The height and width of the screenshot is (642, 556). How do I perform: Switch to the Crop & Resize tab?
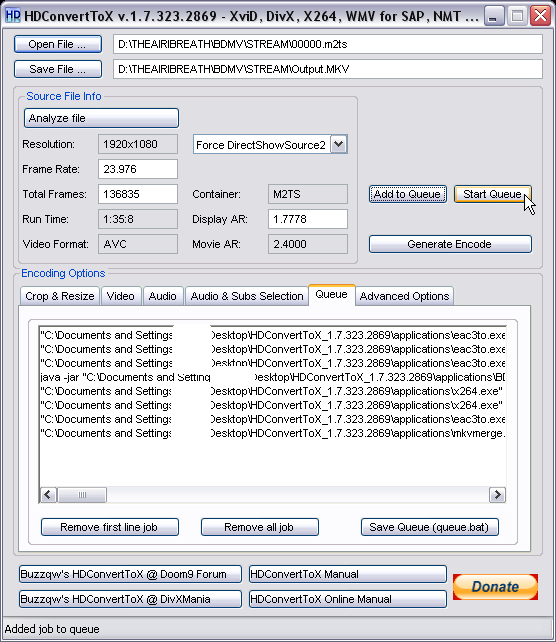[60, 296]
